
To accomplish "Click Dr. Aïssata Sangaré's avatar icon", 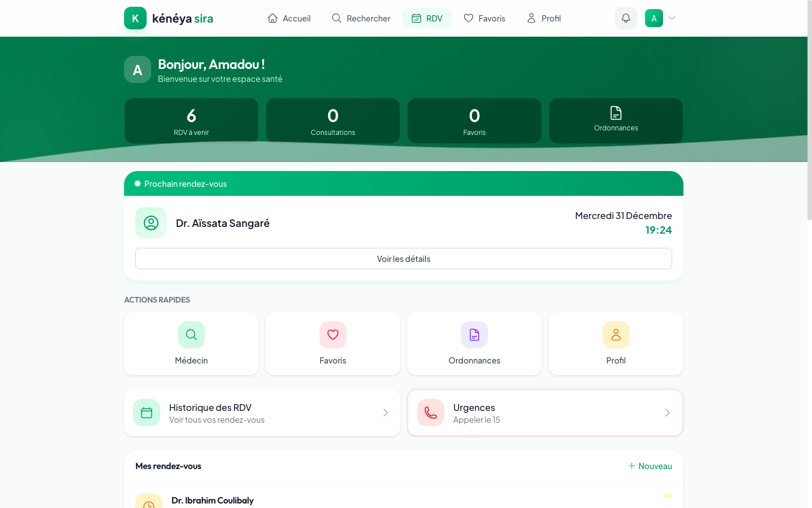I will 151,223.
